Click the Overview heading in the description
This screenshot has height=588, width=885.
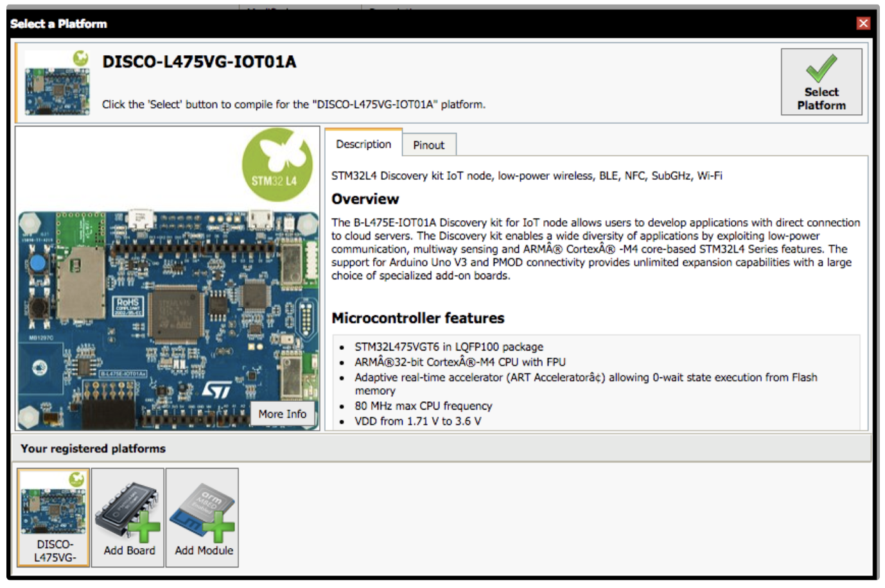365,199
